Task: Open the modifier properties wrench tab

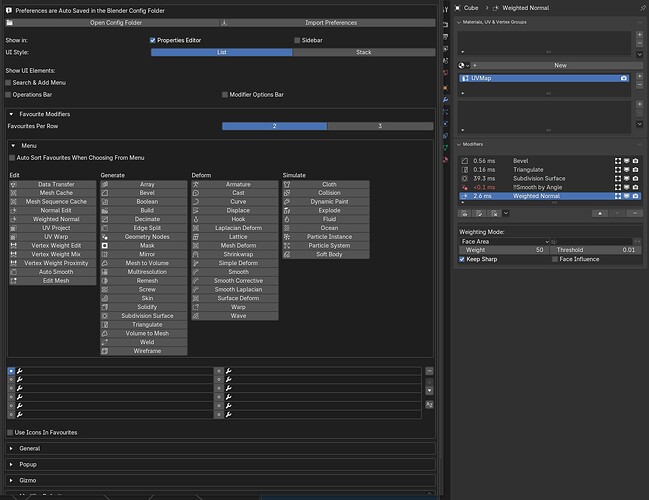Action: click(445, 100)
